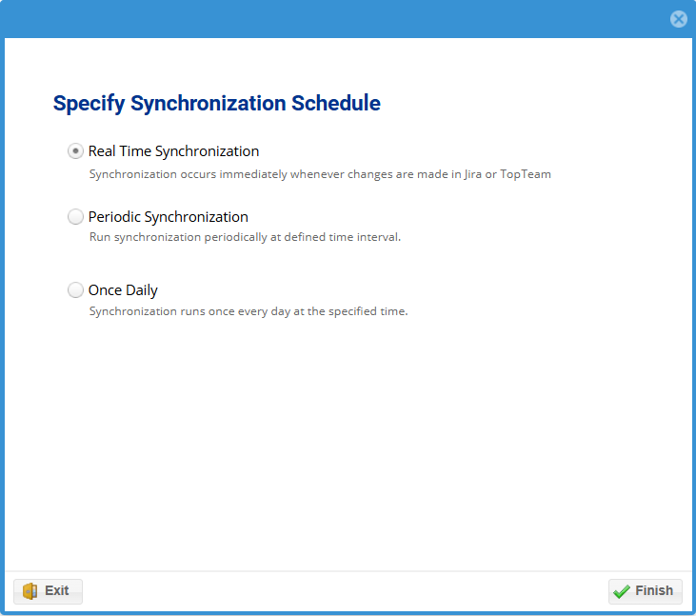Click the 'Run synchronization periodically' description
696x616 pixels.
(245, 237)
